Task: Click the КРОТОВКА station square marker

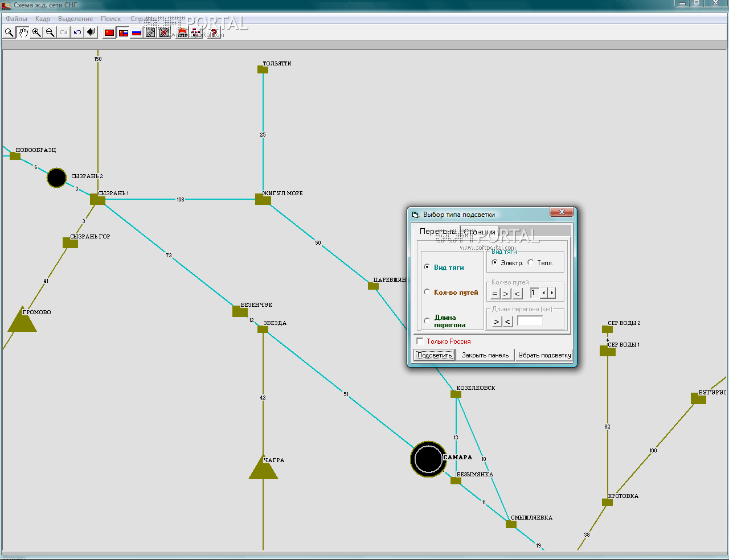Action: [607, 502]
